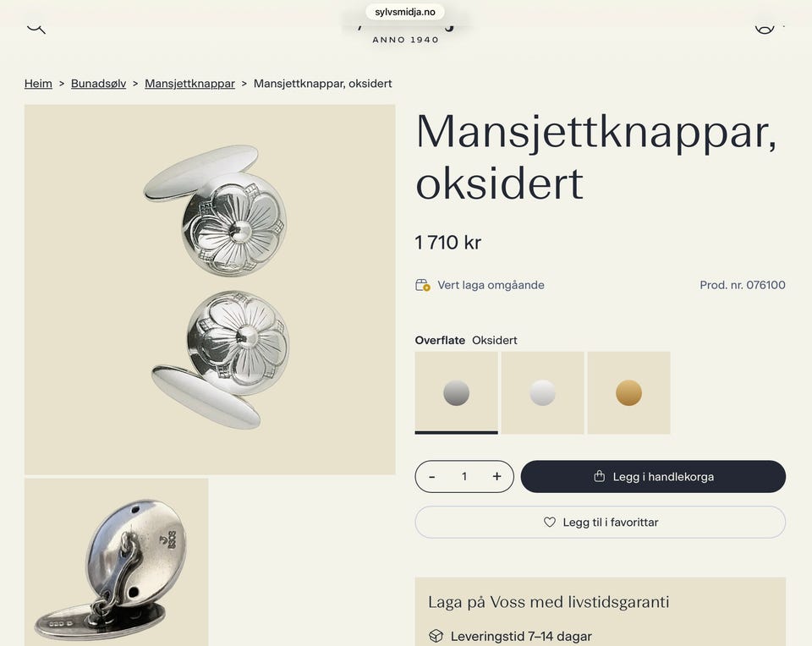Screen dimensions: 812x646
Task: Click the delivery box icon by Leveringstid
Action: tap(436, 636)
